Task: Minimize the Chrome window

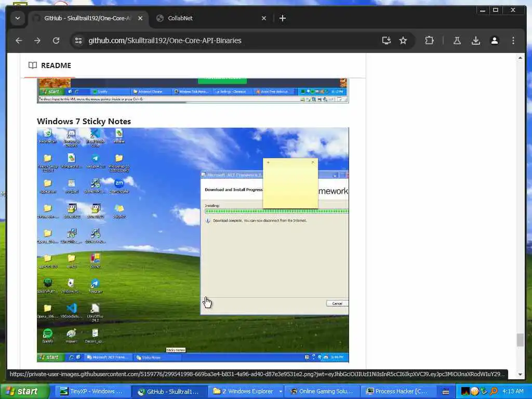Action: click(x=483, y=10)
